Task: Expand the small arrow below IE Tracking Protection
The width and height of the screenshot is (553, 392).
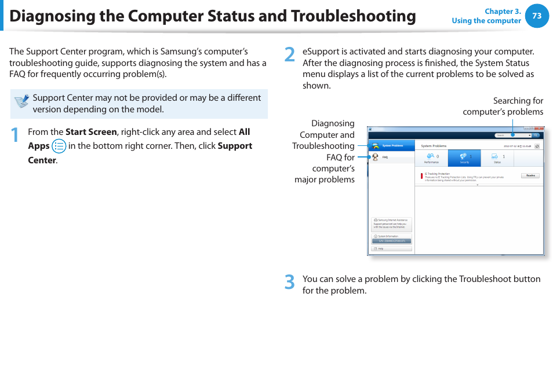Action: coord(478,185)
